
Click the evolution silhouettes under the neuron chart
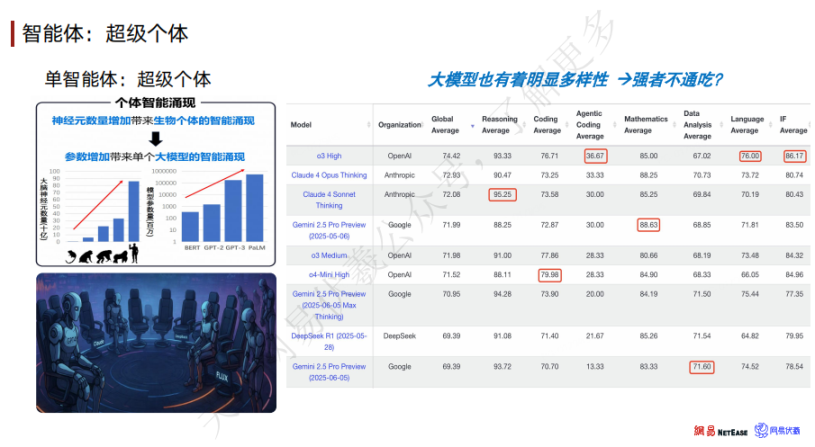click(x=102, y=254)
